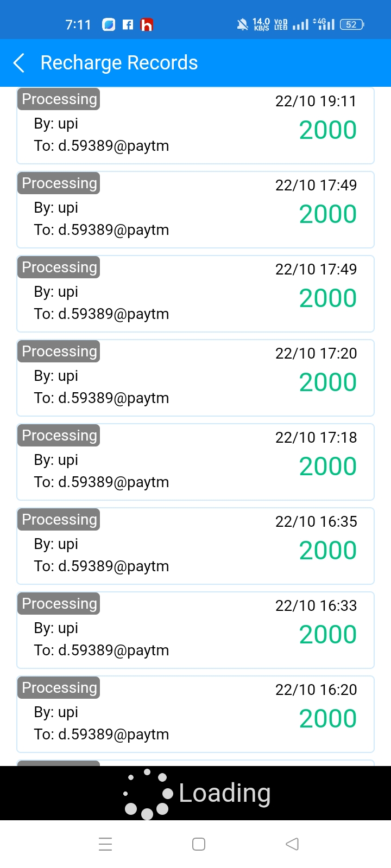This screenshot has width=391, height=868.
Task: Tap the Facebook notification icon in status bar
Action: (x=128, y=24)
